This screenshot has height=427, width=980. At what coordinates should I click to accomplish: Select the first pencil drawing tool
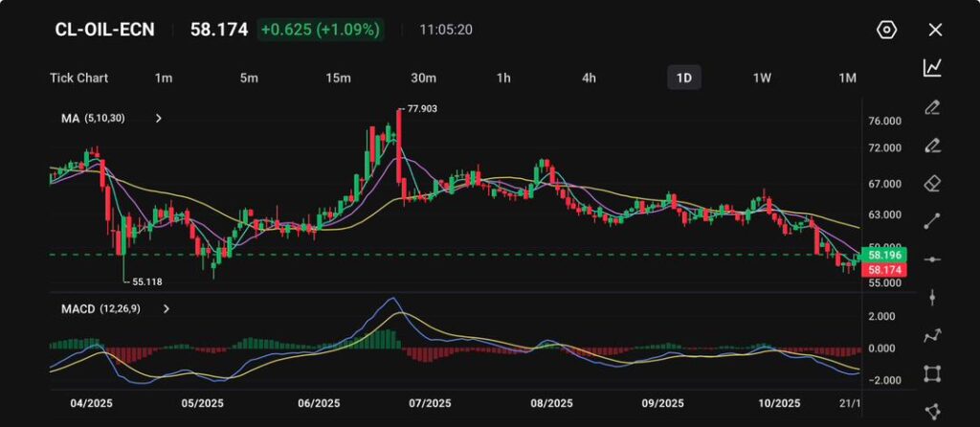932,106
